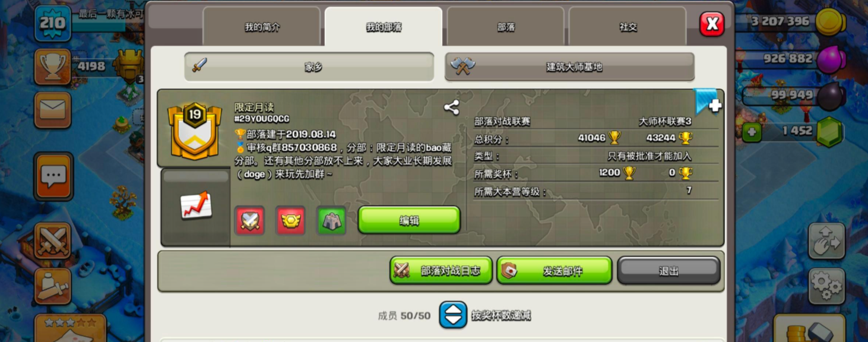868x342 pixels.
Task: Open the settings gears icon
Action: click(826, 286)
